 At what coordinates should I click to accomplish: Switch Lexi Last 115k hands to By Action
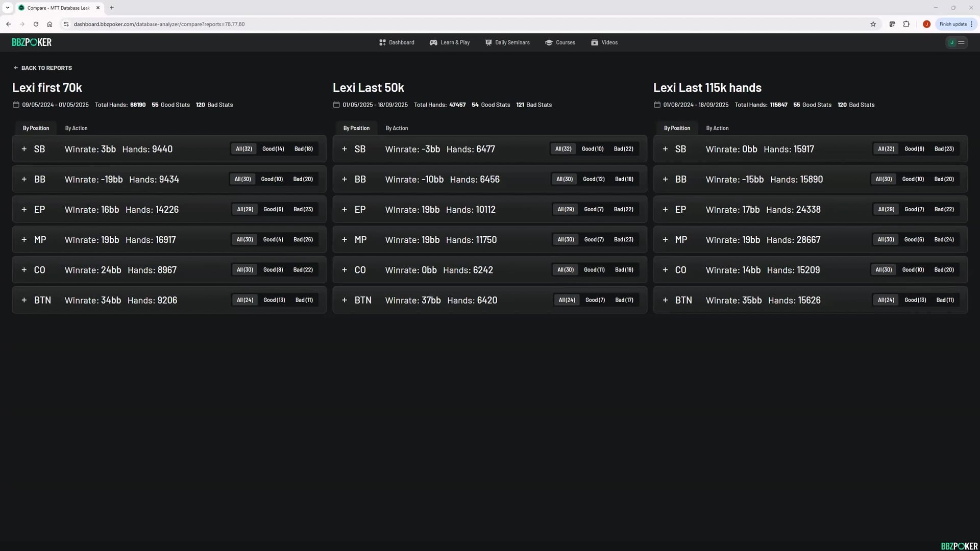click(717, 128)
